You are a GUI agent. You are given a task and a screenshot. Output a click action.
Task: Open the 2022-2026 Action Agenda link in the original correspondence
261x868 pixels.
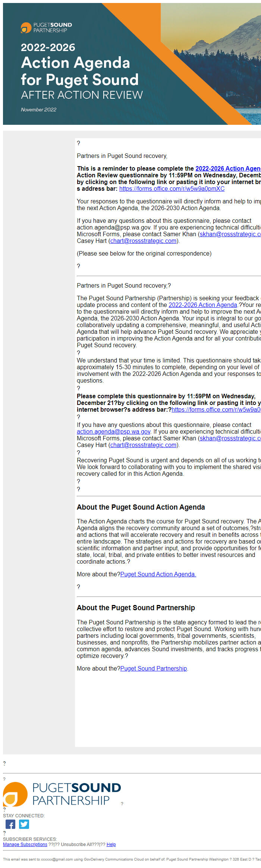point(203,305)
